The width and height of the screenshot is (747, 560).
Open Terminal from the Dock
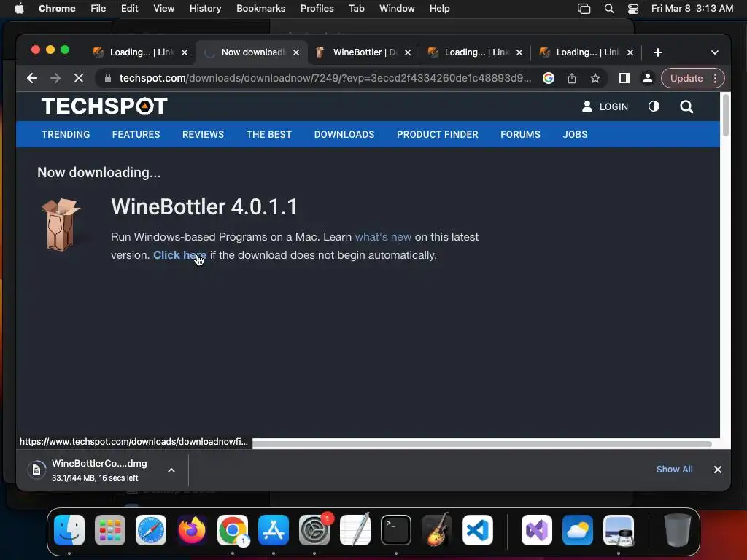pyautogui.click(x=396, y=530)
